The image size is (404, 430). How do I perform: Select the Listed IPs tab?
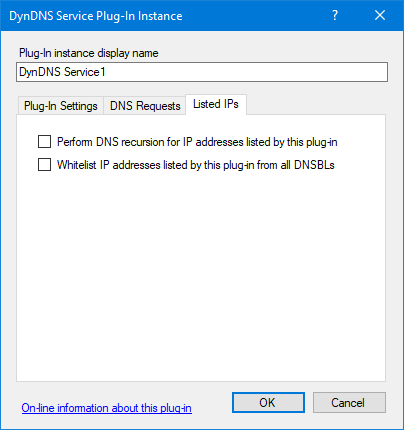tap(216, 104)
